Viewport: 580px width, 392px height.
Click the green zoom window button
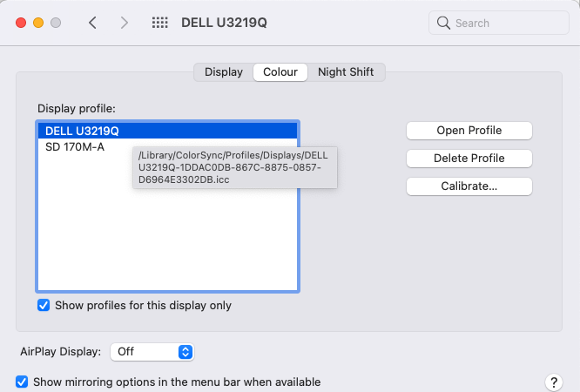tap(56, 23)
